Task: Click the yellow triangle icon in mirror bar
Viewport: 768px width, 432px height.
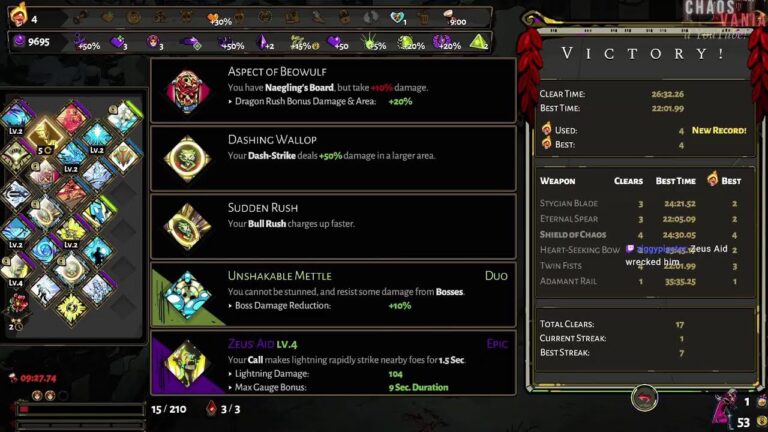Action: [x=478, y=42]
